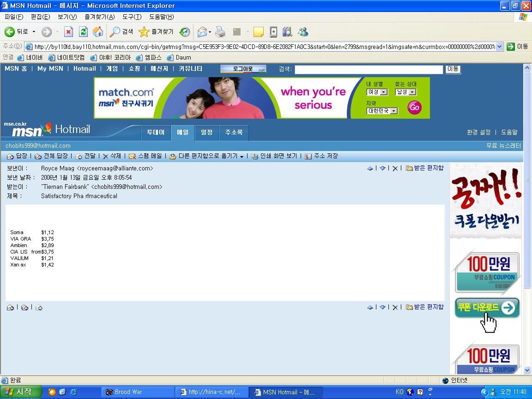Viewport: 532px width, 399px height.
Task: Open 보기(V) menu
Action: [67, 17]
